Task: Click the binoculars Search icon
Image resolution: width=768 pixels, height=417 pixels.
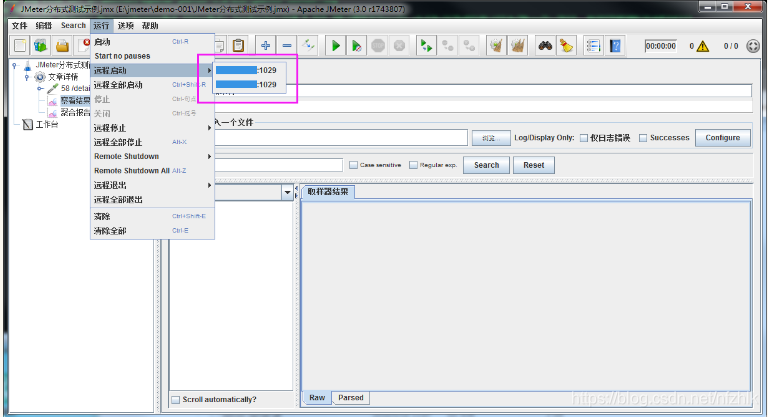Action: click(x=545, y=46)
